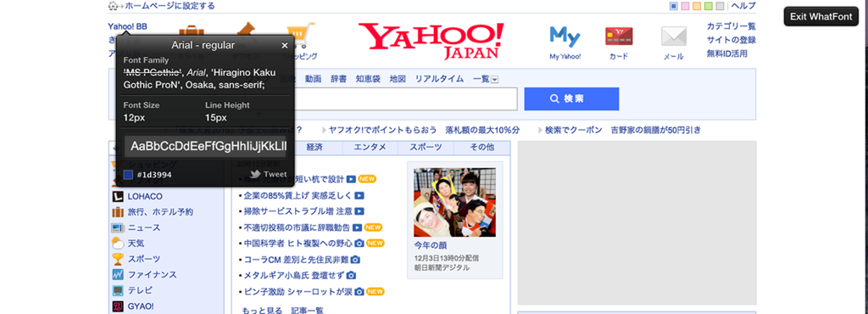The height and width of the screenshot is (314, 868).
Task: Click the suitcase icon for 旅行、ホテル予約
Action: tap(118, 211)
